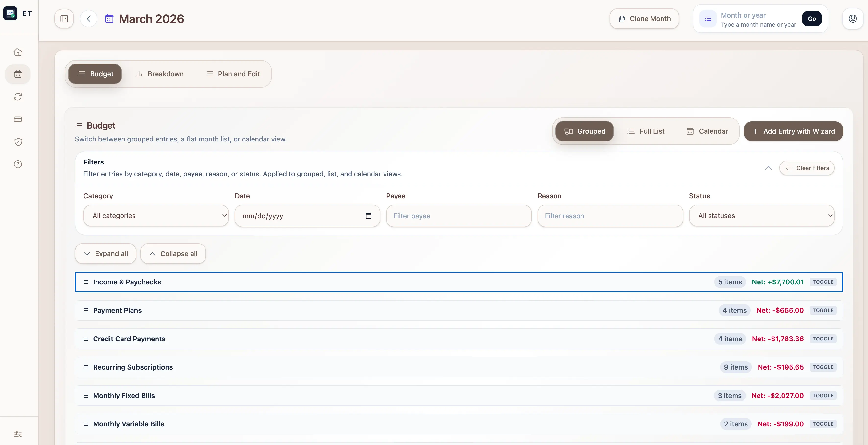Open the All categories dropdown

coord(156,216)
